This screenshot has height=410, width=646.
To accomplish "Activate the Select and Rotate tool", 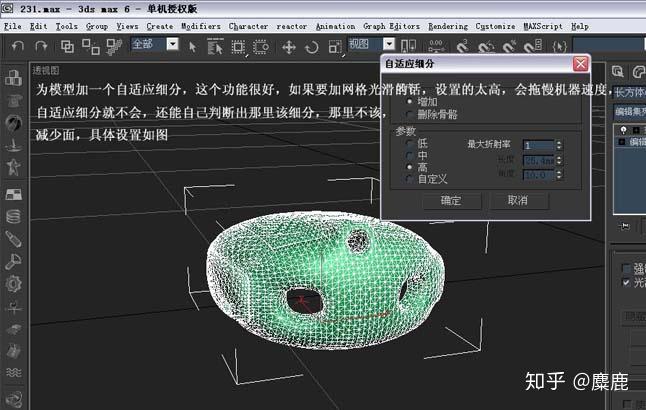I will [x=311, y=47].
